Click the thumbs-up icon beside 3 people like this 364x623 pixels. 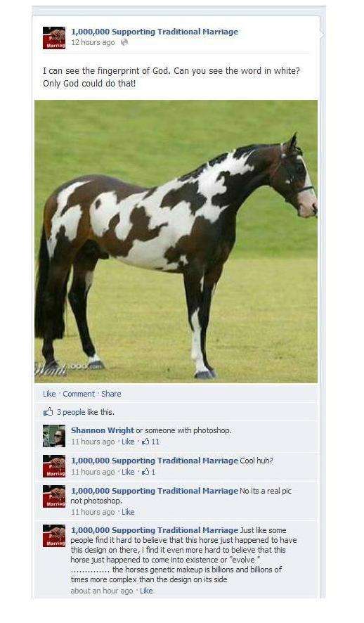[x=48, y=411]
